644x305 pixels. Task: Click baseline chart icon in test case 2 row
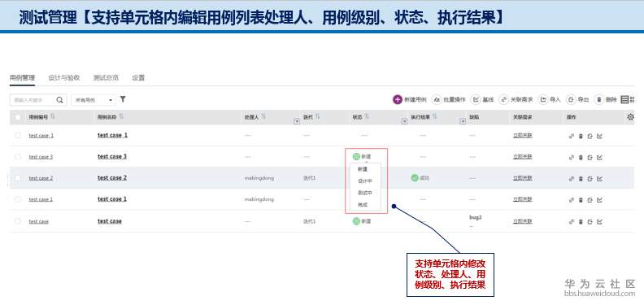599,178
